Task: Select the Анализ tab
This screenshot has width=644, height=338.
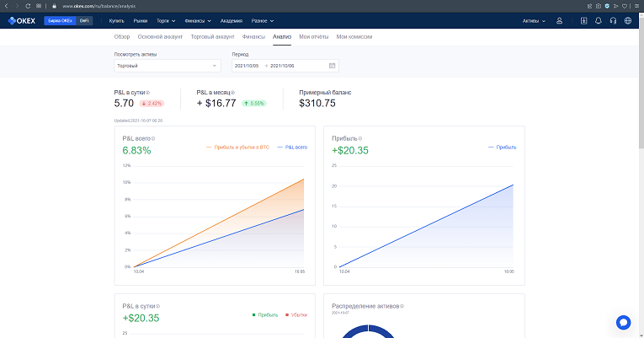Action: tap(282, 36)
